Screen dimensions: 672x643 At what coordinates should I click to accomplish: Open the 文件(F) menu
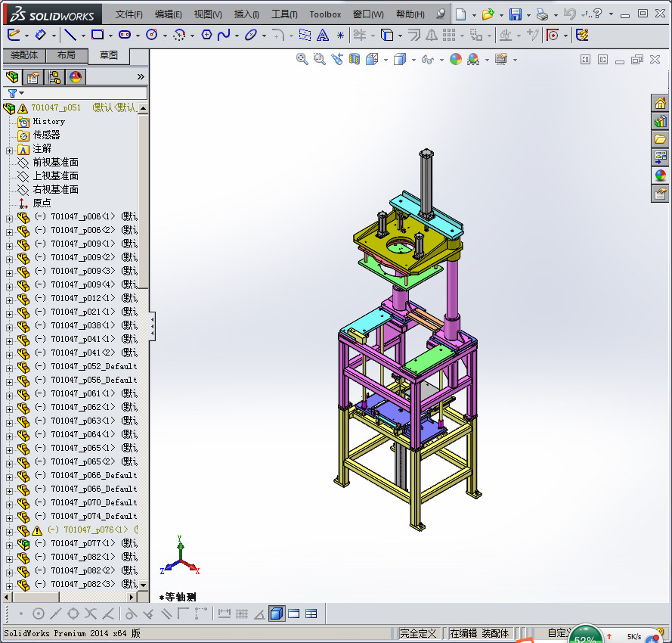click(129, 14)
